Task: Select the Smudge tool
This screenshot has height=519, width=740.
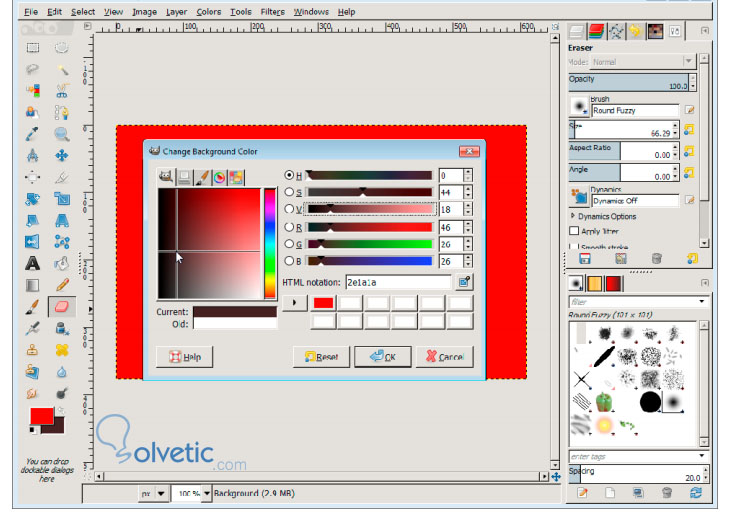Action: click(x=33, y=393)
